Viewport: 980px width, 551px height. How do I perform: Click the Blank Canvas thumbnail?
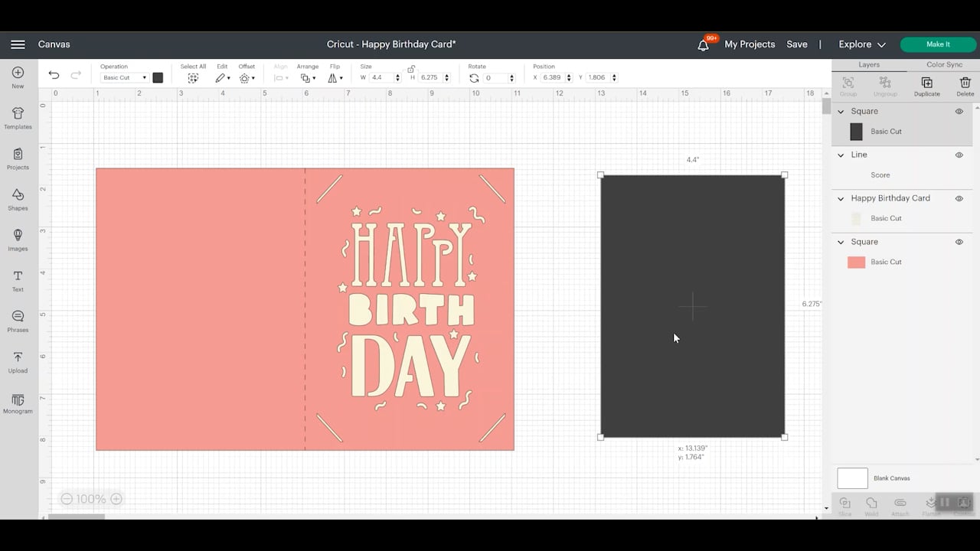point(852,478)
